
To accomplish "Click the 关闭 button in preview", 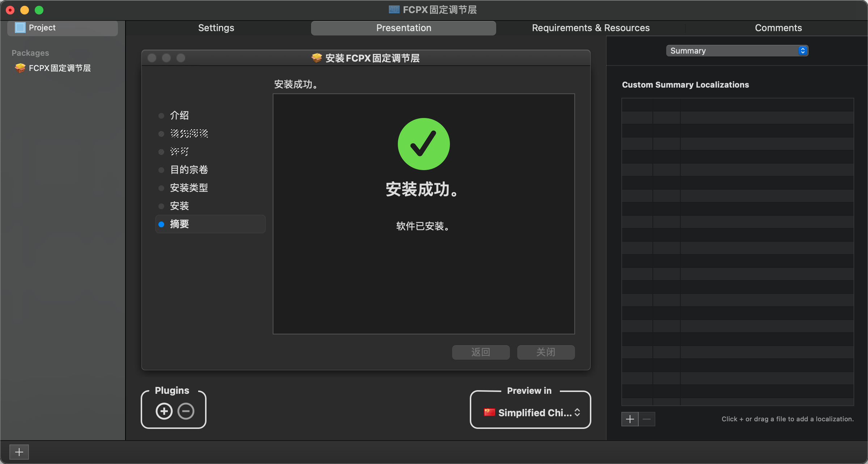I will (546, 352).
